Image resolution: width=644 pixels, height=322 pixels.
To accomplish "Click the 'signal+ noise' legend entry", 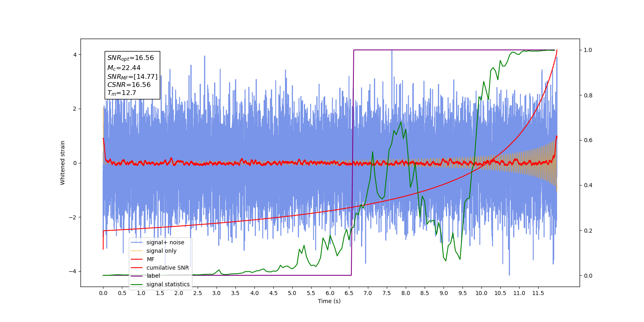I will coord(165,242).
